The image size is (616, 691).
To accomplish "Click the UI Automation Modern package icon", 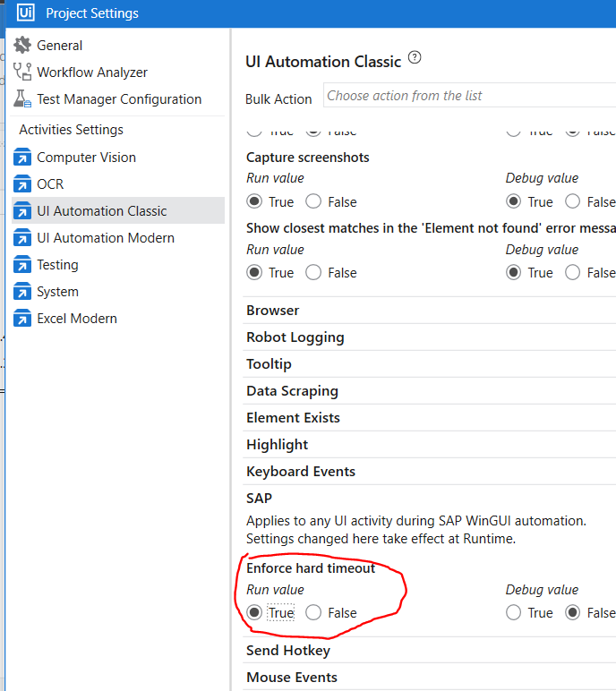I will tap(22, 237).
